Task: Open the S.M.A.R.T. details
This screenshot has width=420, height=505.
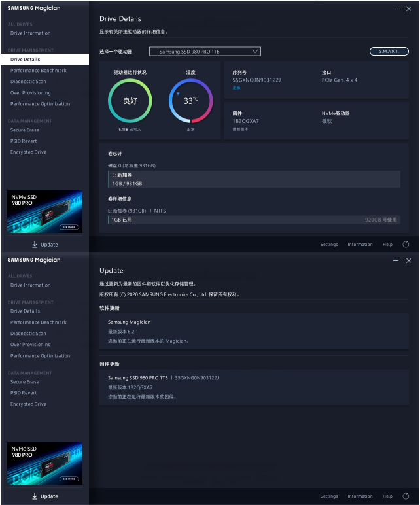Action: tap(389, 51)
